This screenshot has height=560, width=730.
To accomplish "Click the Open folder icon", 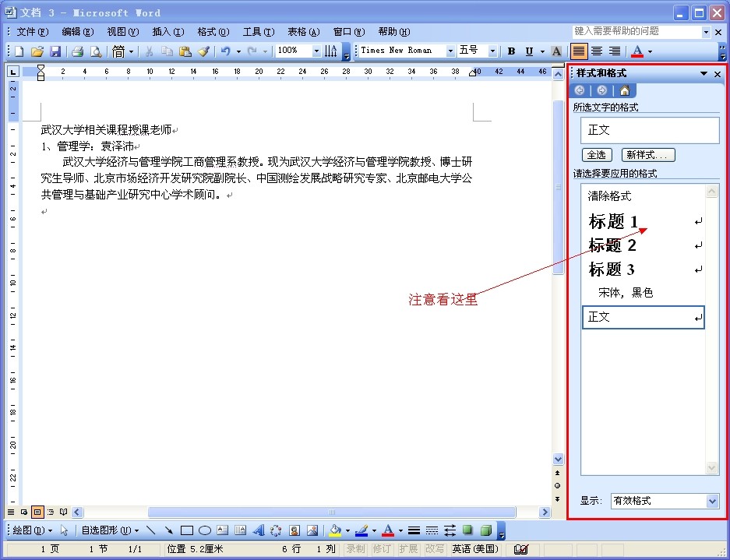I will (37, 51).
